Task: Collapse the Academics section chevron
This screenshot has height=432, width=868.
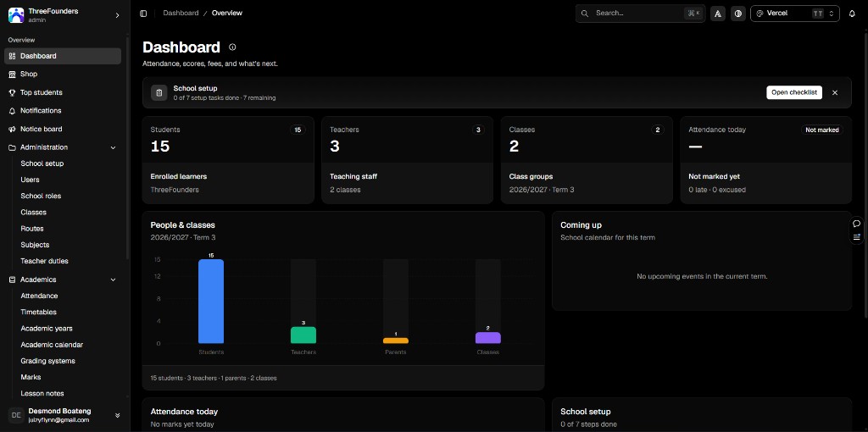Action: [114, 280]
